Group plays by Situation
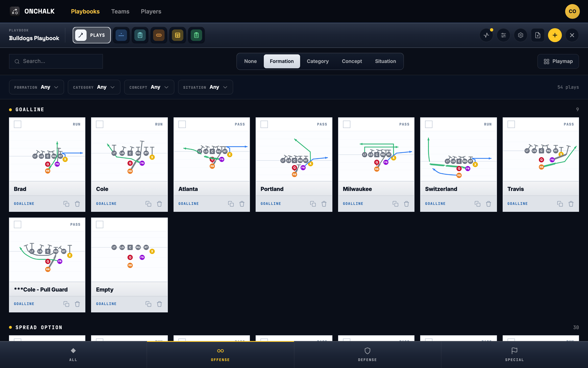 coord(385,61)
